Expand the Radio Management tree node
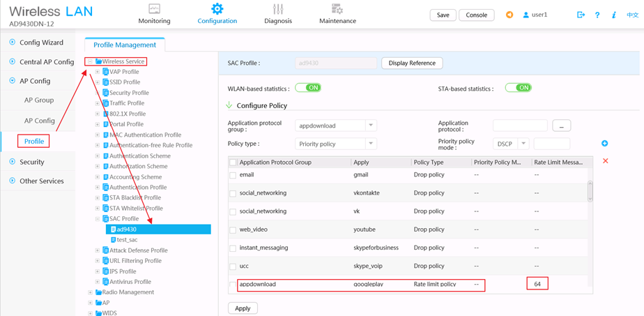This screenshot has height=316, width=644. (90, 292)
